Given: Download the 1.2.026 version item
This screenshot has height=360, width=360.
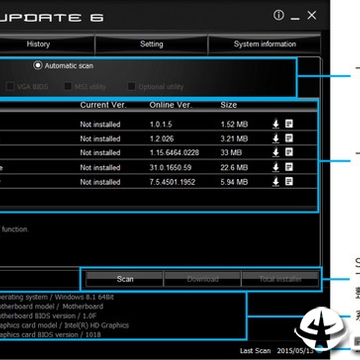Looking at the screenshot, I should click(x=276, y=138).
